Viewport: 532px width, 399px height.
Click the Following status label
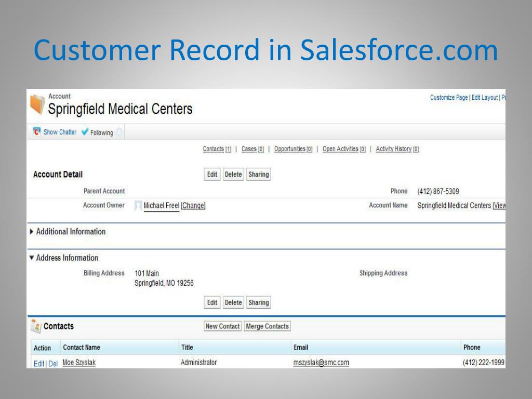pyautogui.click(x=101, y=132)
